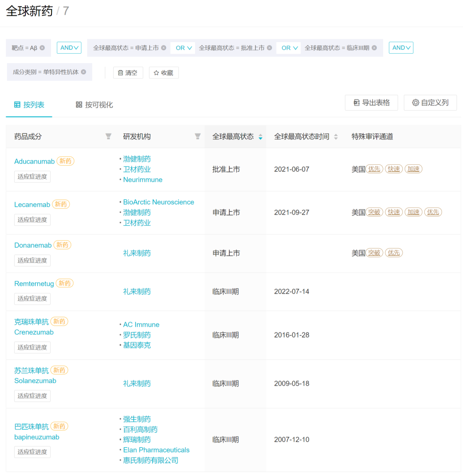Click 适应症进度 button under Solanezumab
Screen dimensions: 463x476
tap(32, 396)
